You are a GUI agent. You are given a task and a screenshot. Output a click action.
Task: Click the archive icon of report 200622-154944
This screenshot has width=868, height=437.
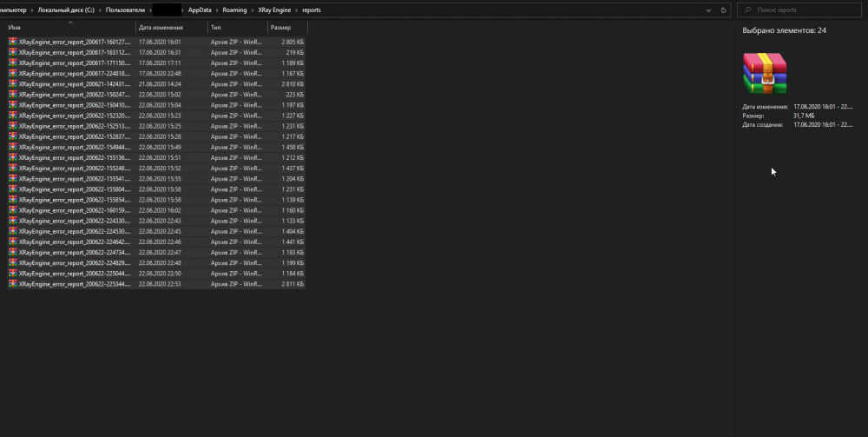(x=13, y=147)
